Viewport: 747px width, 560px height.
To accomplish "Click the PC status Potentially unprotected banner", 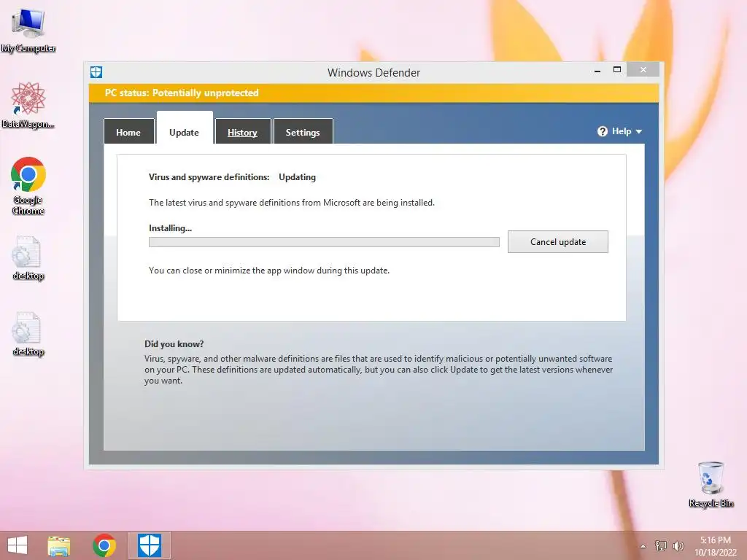I will [373, 93].
